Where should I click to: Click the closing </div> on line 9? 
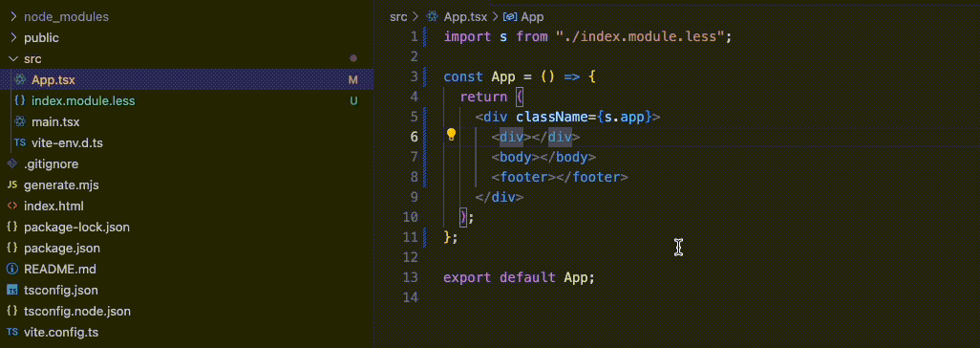[x=500, y=197]
